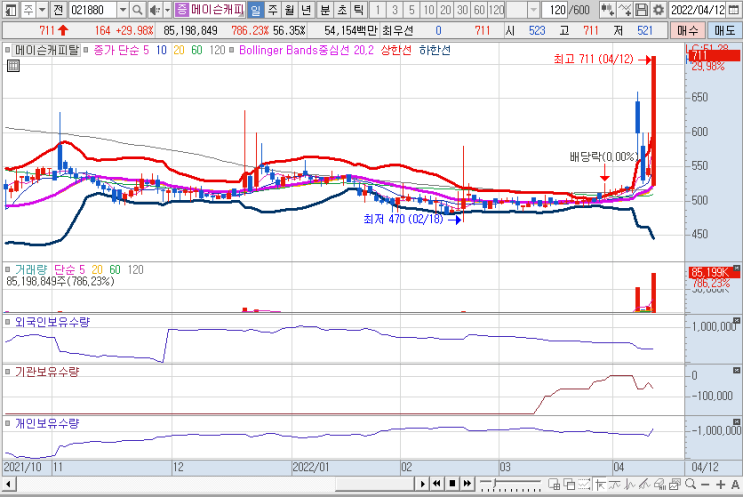
Task: Click the chart layout icon at top-left
Action: [10, 9]
